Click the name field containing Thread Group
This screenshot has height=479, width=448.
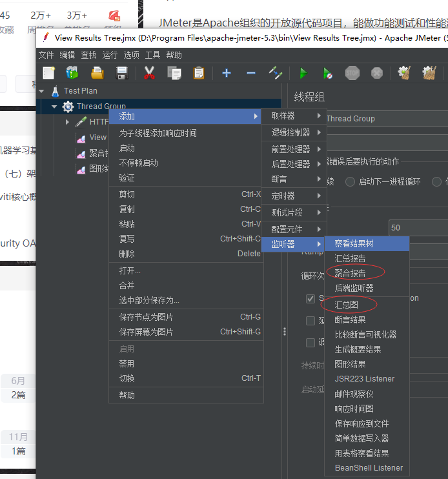(387, 119)
